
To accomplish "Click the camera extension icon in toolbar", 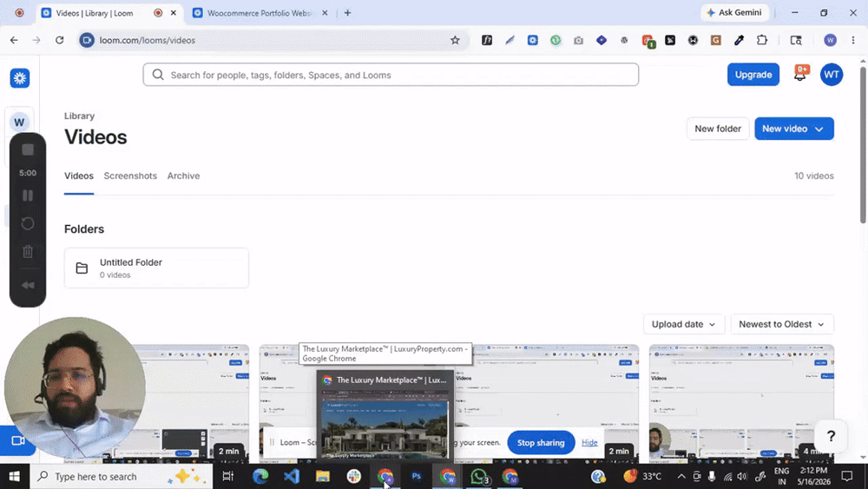I will [x=578, y=40].
